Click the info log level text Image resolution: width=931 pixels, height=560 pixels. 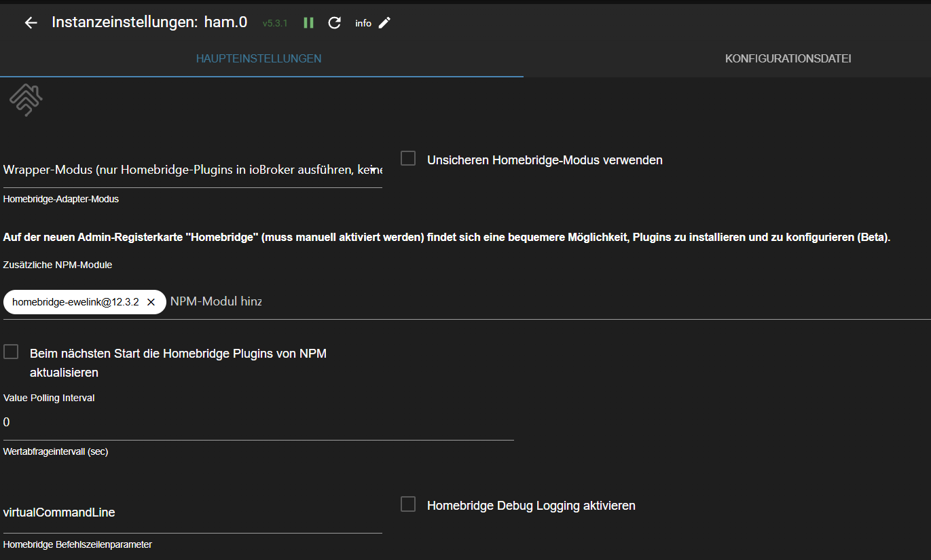point(363,24)
